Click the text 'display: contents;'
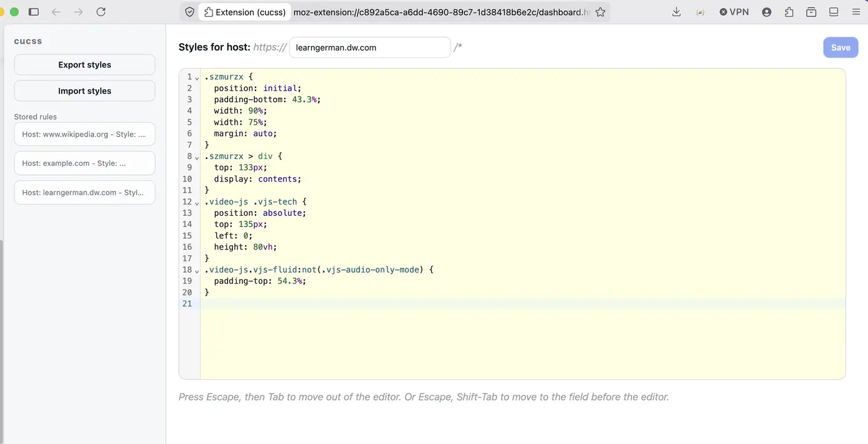This screenshot has height=444, width=868. coord(257,179)
